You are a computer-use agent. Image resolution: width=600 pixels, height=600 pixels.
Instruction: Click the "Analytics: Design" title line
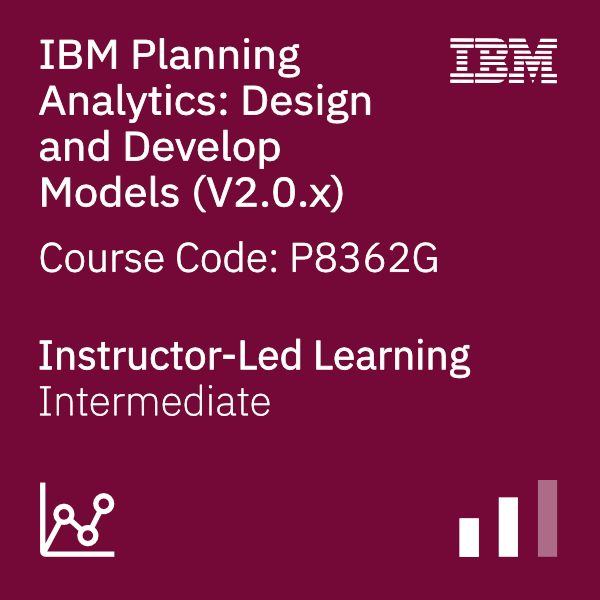pyautogui.click(x=205, y=103)
